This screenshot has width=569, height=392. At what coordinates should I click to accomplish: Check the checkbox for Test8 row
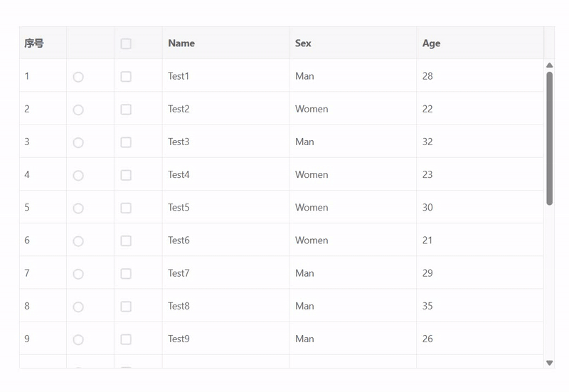click(126, 307)
